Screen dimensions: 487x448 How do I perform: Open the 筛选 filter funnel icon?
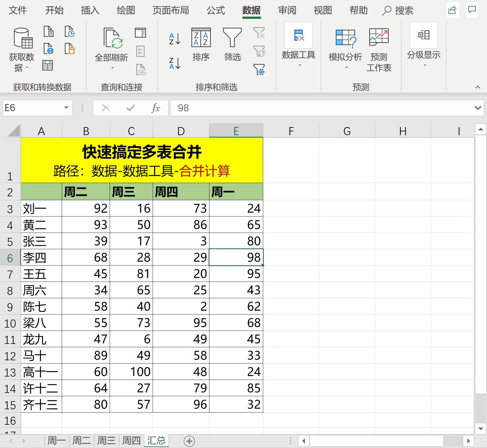pos(232,39)
